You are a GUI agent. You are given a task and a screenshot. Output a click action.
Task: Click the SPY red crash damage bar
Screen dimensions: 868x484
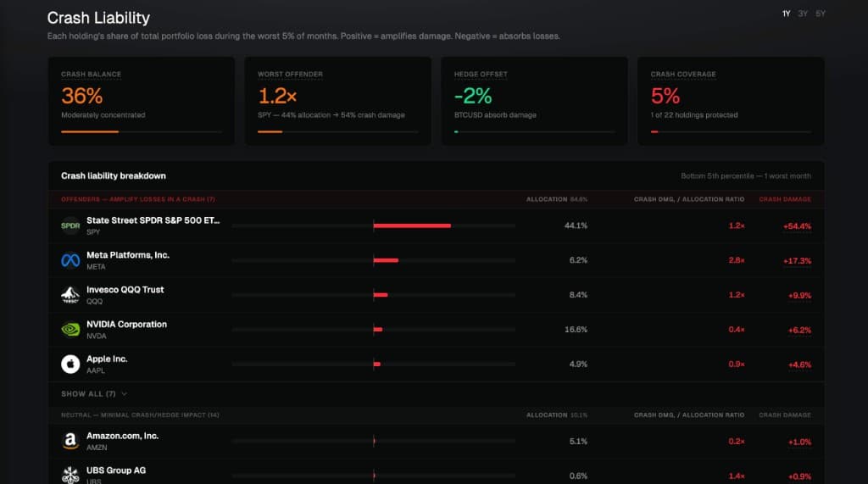[412, 225]
